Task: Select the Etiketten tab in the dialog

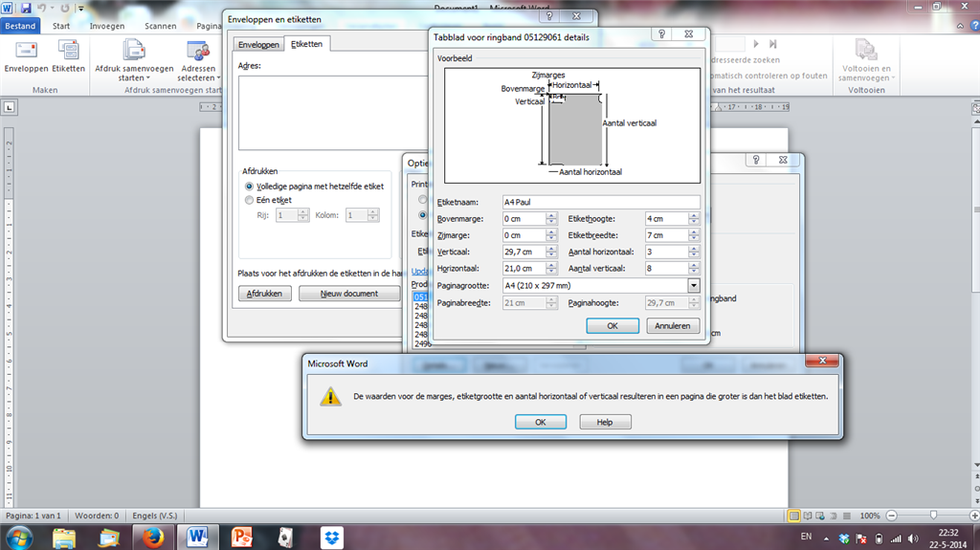Action: pyautogui.click(x=307, y=44)
